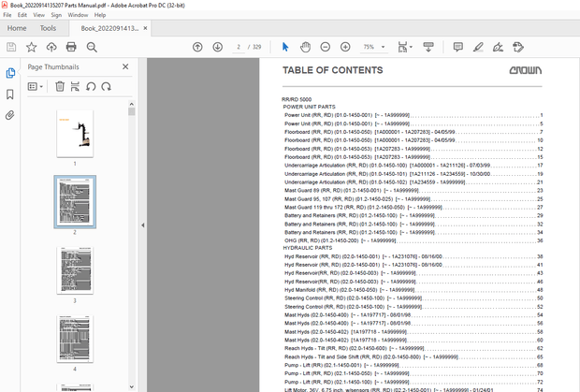Click the POWER UNIT PARTS heading
This screenshot has width=580, height=392.
click(x=310, y=107)
